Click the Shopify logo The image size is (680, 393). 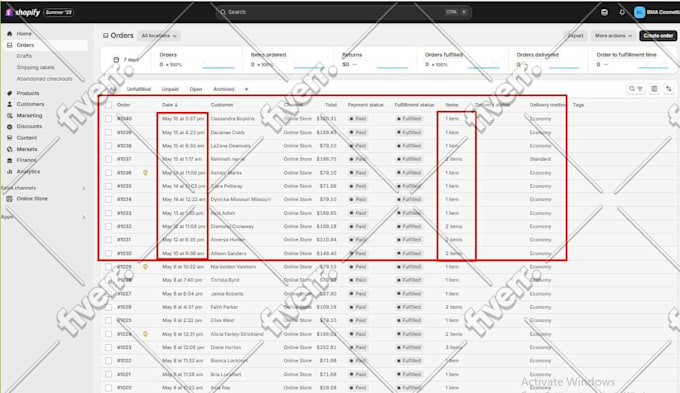pos(23,12)
